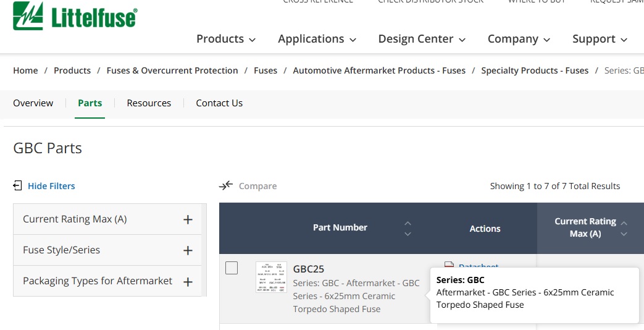
Task: Open the Design Center dropdown menu
Action: 422,39
